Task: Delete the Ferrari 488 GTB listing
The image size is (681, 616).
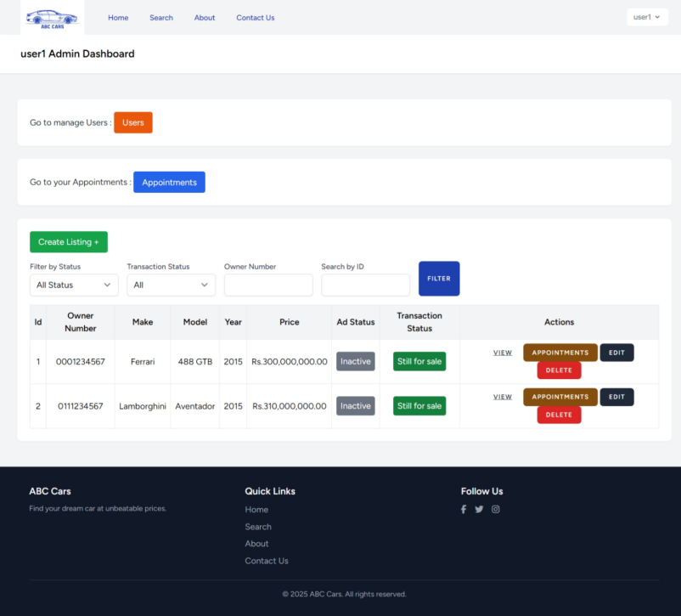Action: pos(559,370)
